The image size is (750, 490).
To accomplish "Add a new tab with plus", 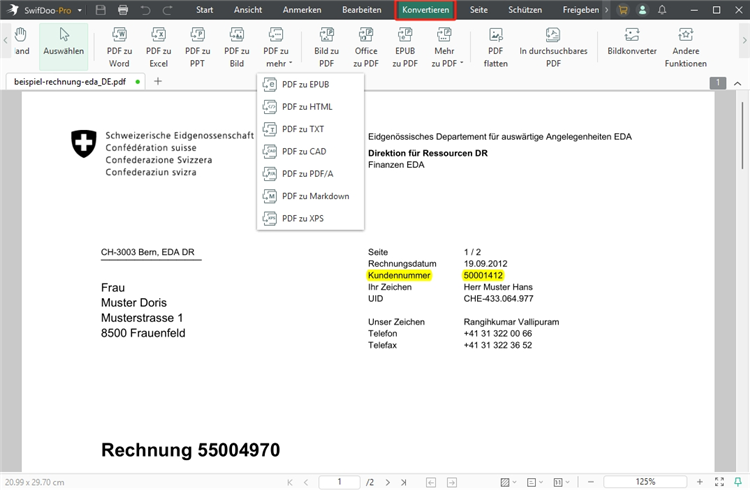I will 158,81.
